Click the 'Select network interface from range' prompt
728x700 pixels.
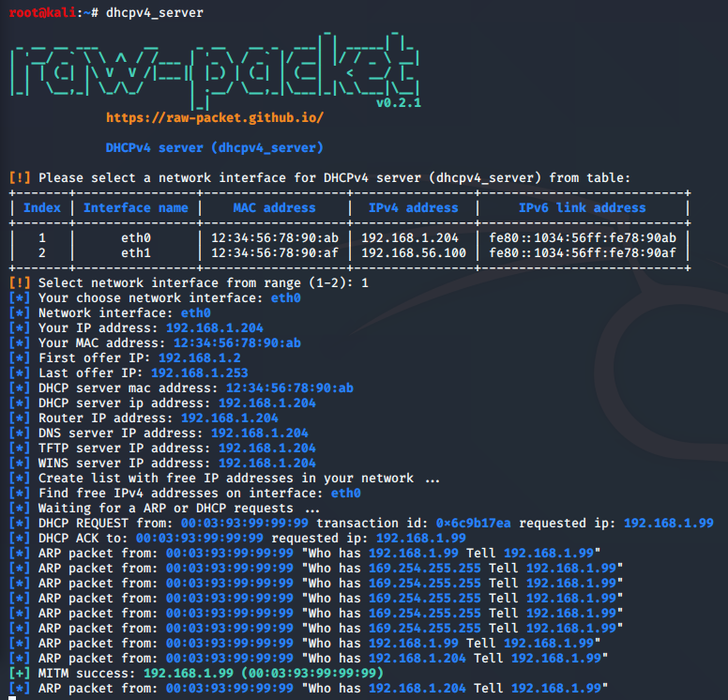189,282
